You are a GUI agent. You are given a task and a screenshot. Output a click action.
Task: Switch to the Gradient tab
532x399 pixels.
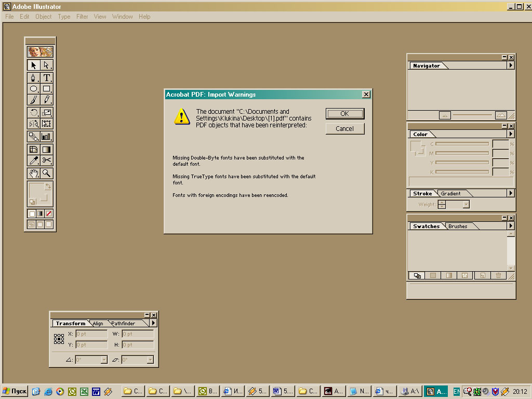[x=450, y=193]
